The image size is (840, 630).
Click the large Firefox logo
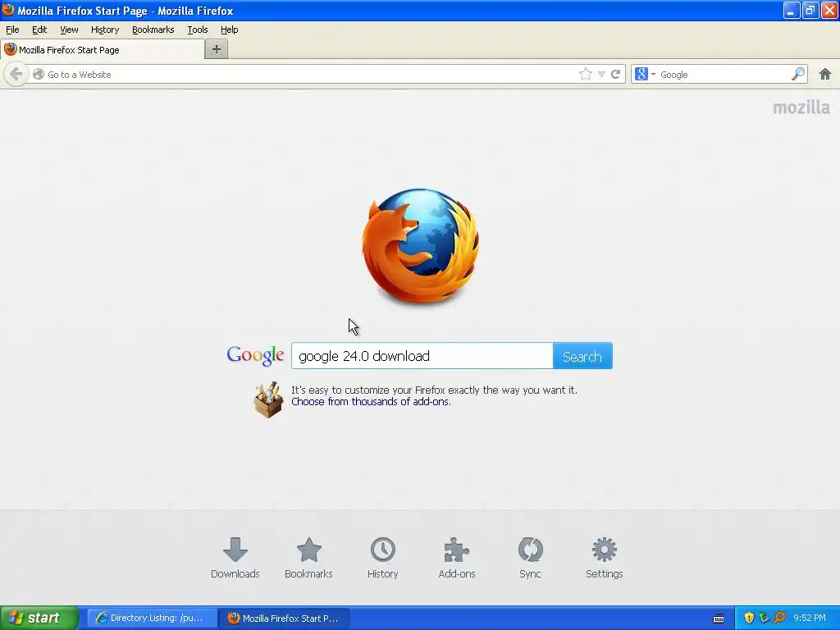coord(420,246)
